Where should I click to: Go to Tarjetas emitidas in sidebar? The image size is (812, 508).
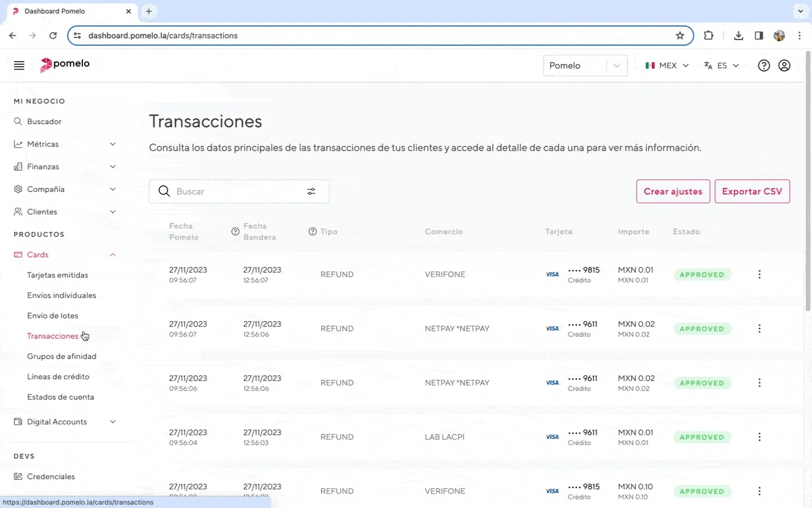click(x=58, y=275)
